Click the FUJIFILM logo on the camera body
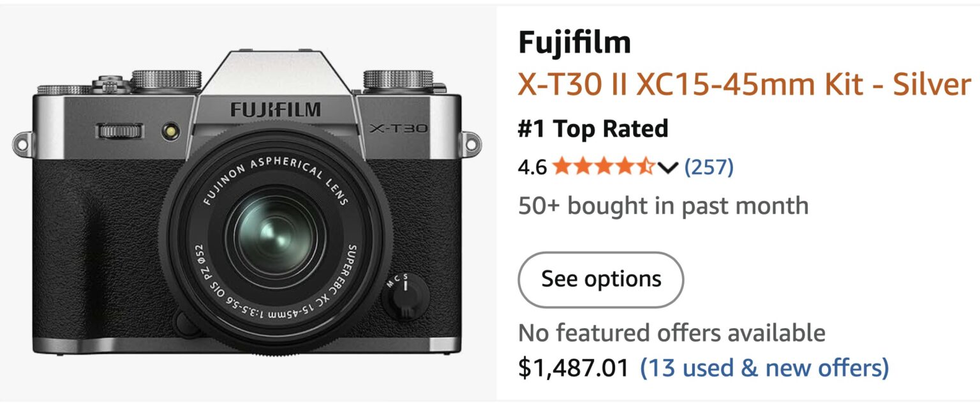This screenshot has width=980, height=403. tap(276, 110)
